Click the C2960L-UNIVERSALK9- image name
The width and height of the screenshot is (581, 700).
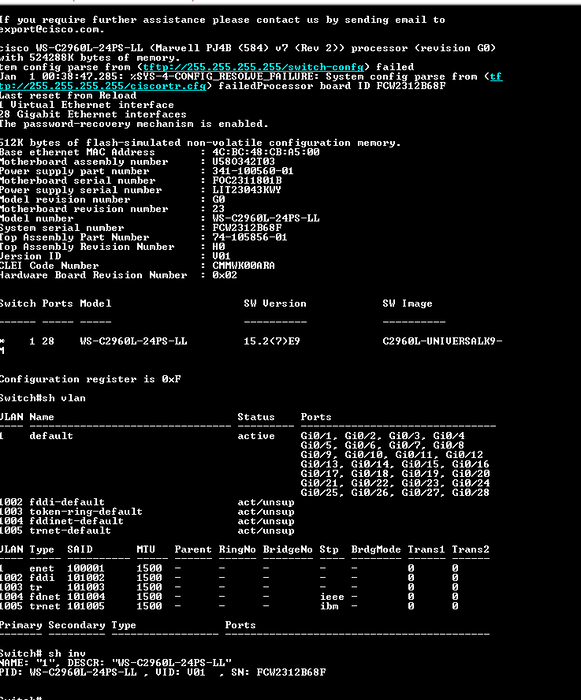pyautogui.click(x=443, y=342)
